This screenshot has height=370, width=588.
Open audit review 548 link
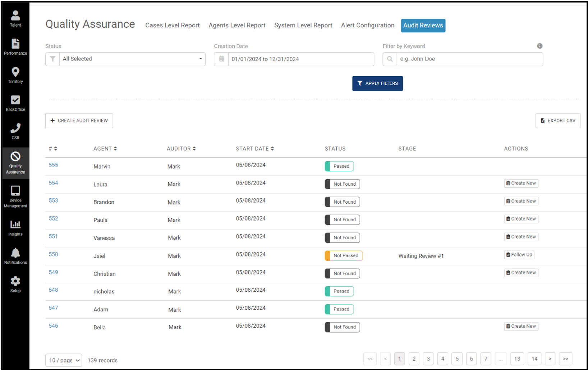53,290
